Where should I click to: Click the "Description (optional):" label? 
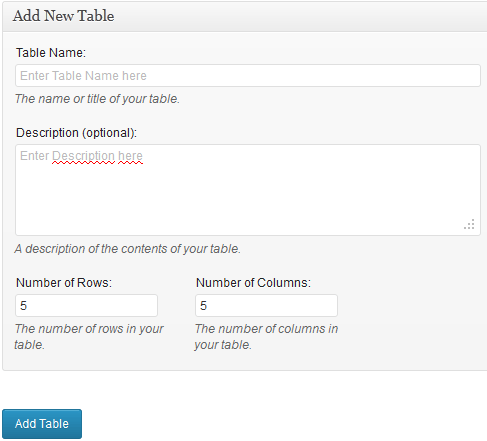click(x=76, y=133)
